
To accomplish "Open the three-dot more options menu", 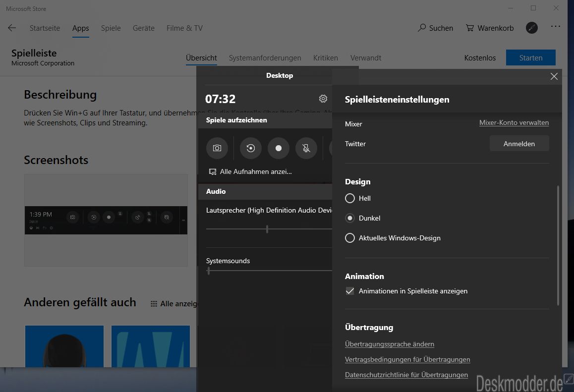I will click(x=556, y=27).
